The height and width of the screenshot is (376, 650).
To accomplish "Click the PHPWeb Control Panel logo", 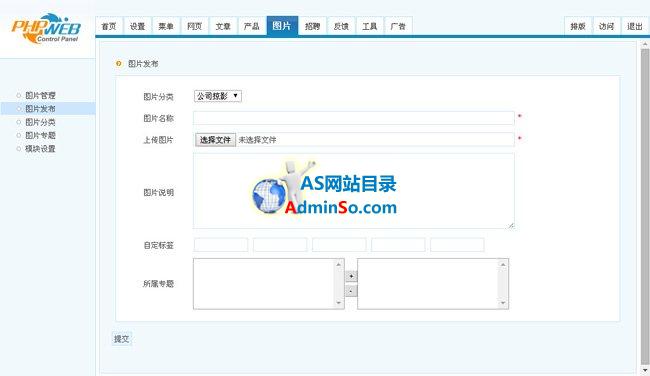I will pos(46,28).
